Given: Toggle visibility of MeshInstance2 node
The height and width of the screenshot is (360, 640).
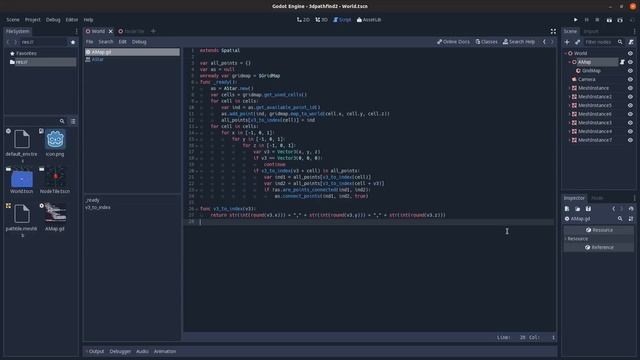Looking at the screenshot, I should (630, 97).
